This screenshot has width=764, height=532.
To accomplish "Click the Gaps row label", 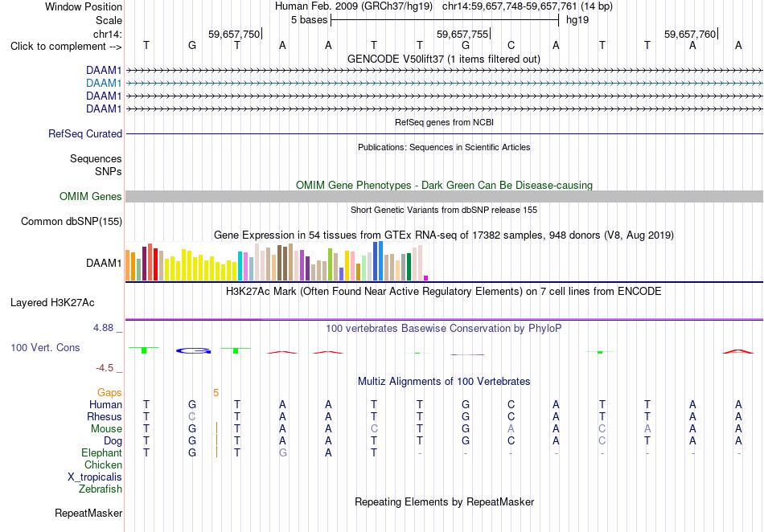I will tap(109, 392).
